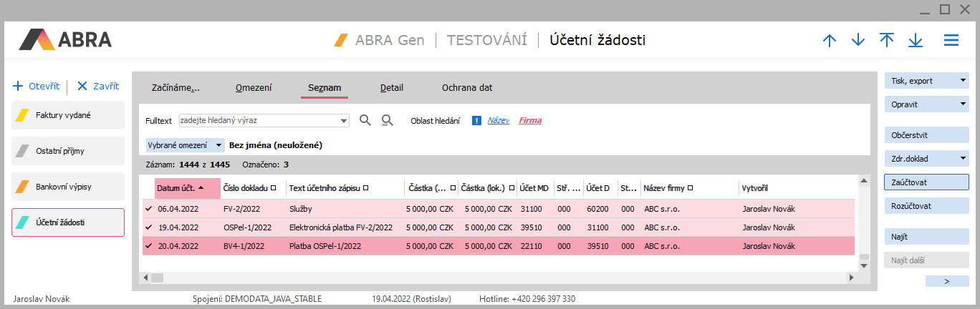Image resolution: width=980 pixels, height=309 pixels.
Task: Toggle checkmark on the OSPel-1/2022 row
Action: pyautogui.click(x=149, y=227)
